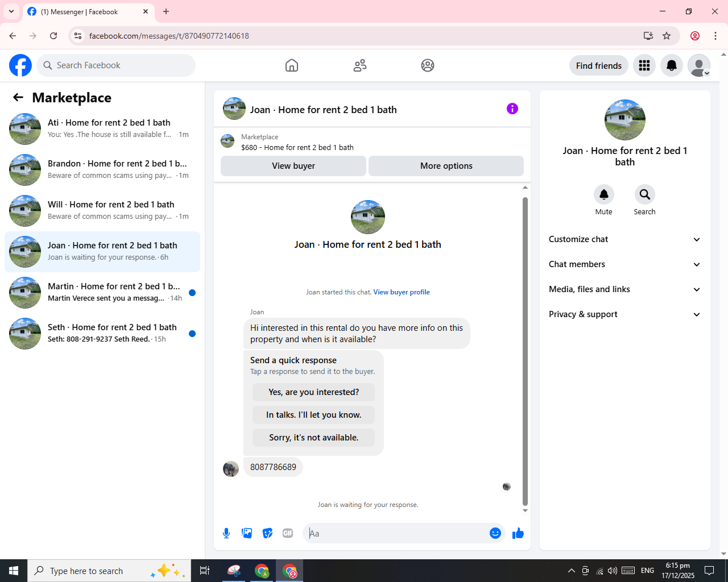Attach a photo using the image icon
The image size is (728, 582).
click(x=247, y=533)
